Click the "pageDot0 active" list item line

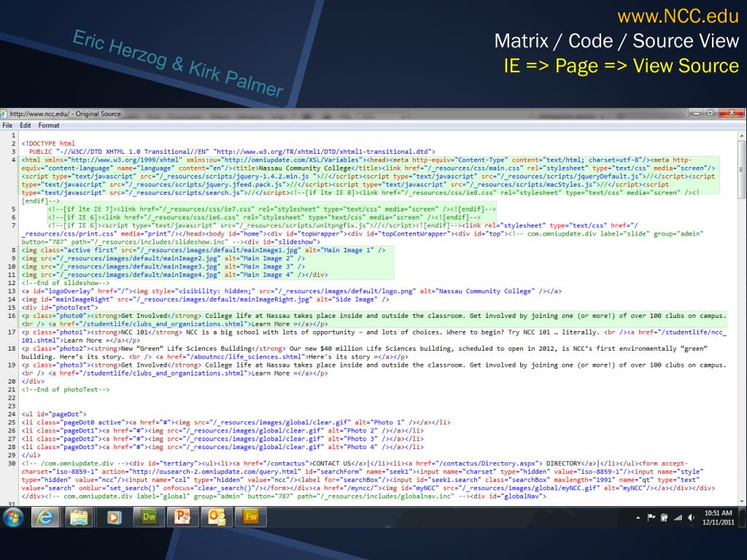coord(236,422)
